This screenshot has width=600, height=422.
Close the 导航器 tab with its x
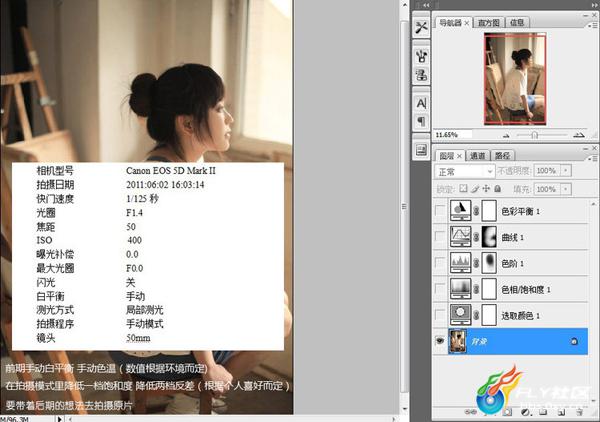(x=466, y=23)
